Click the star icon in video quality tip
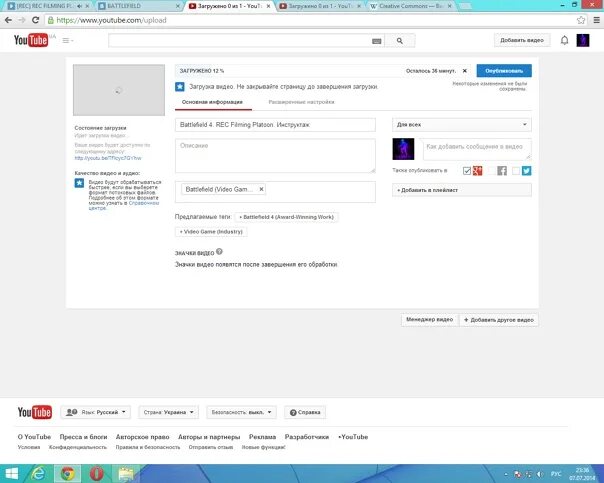Viewport: 604px width, 483px height. tap(79, 183)
